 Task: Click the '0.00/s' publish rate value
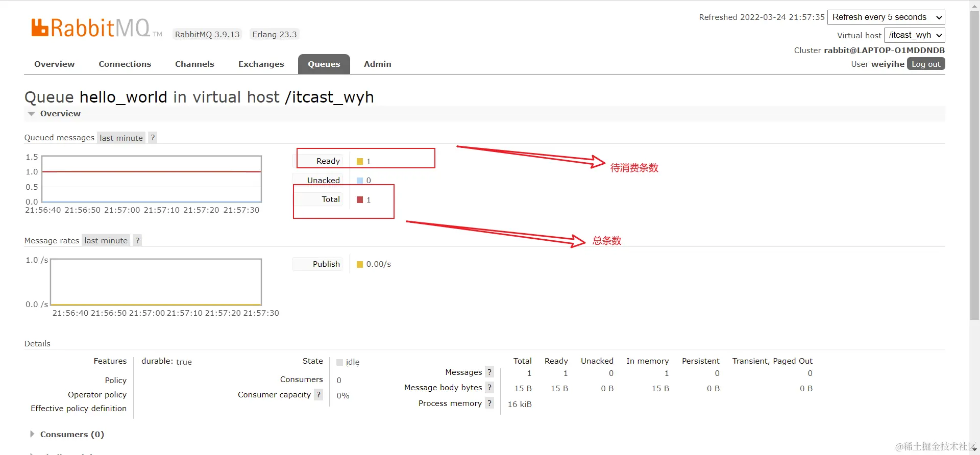click(378, 264)
